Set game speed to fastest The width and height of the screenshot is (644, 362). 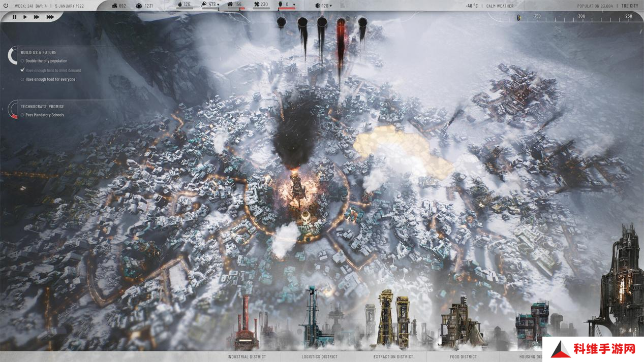point(50,17)
